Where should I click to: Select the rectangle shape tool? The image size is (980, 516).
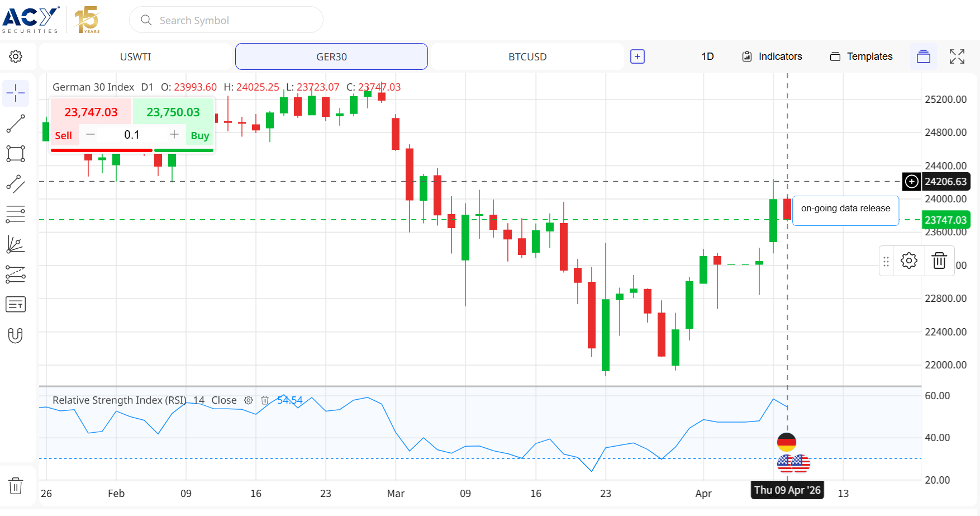[x=16, y=154]
